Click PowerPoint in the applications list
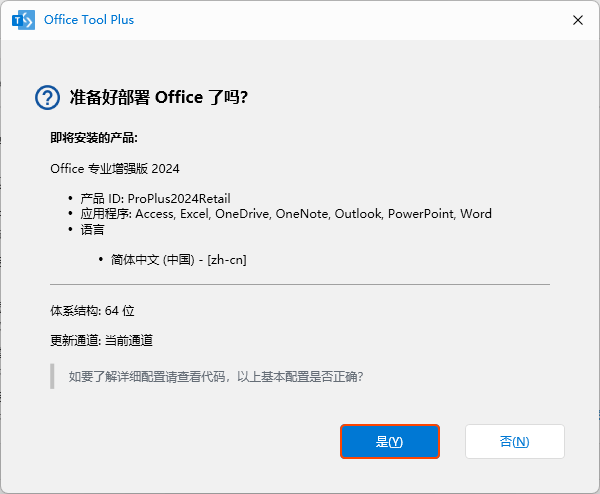The height and width of the screenshot is (494, 600). [x=420, y=214]
